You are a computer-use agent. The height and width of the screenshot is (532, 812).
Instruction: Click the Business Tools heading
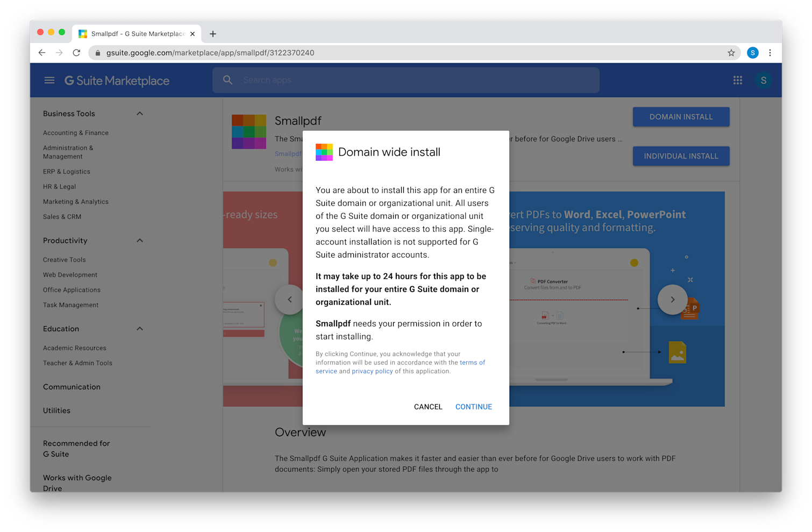click(x=69, y=114)
